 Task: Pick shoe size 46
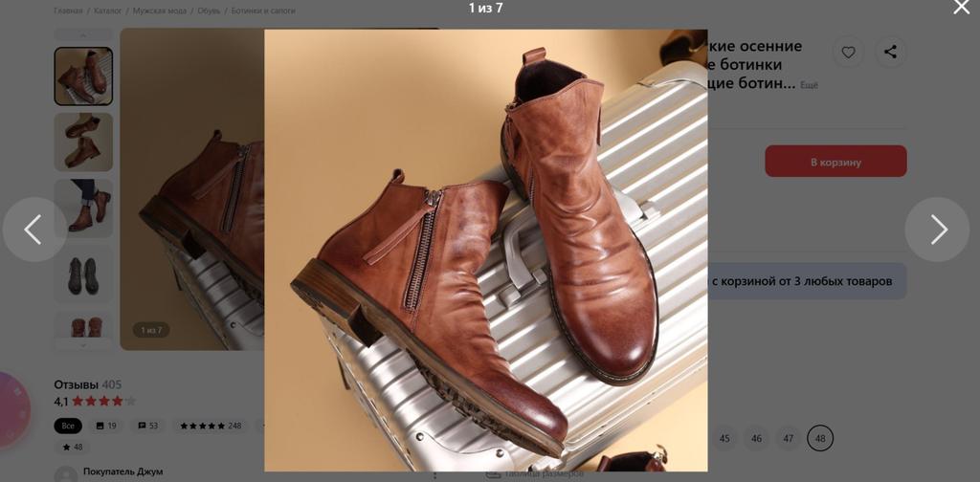coord(756,438)
